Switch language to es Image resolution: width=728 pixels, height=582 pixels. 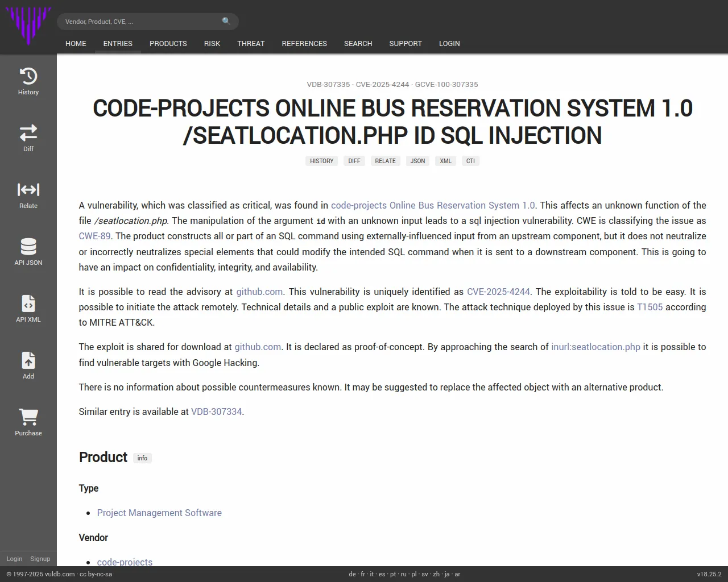point(382,574)
